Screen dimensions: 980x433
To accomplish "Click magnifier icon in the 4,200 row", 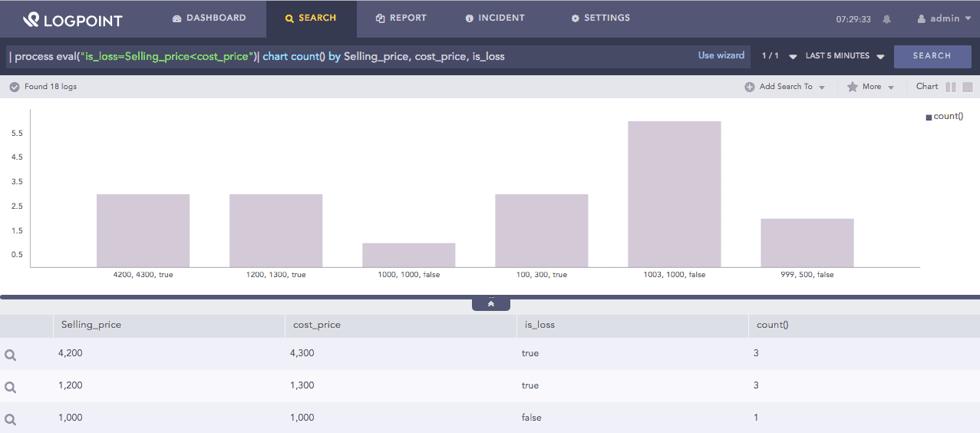I will (x=11, y=355).
